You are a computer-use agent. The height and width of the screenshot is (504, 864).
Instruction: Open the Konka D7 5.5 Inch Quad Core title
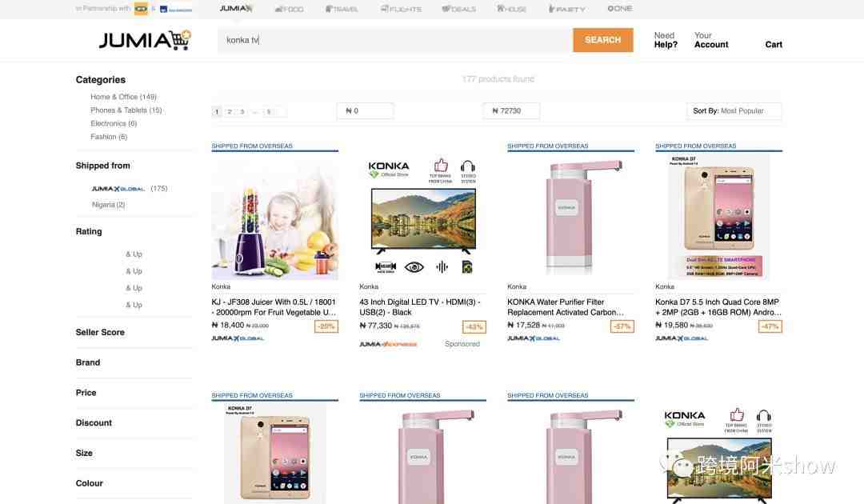(x=718, y=307)
